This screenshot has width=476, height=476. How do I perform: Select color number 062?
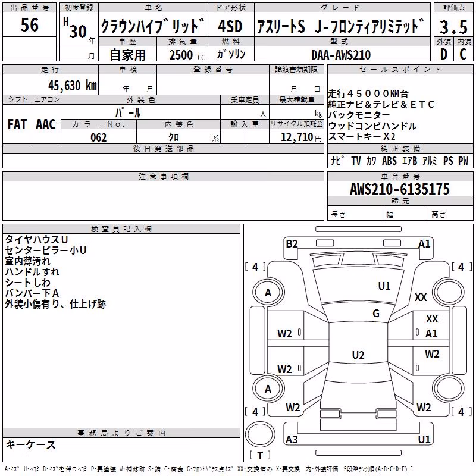tap(99, 137)
